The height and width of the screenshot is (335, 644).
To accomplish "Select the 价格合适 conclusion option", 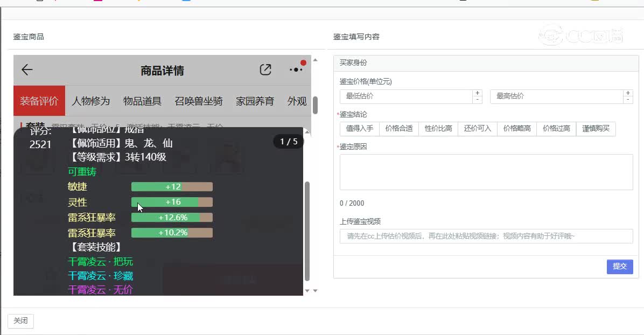I will pyautogui.click(x=399, y=129).
